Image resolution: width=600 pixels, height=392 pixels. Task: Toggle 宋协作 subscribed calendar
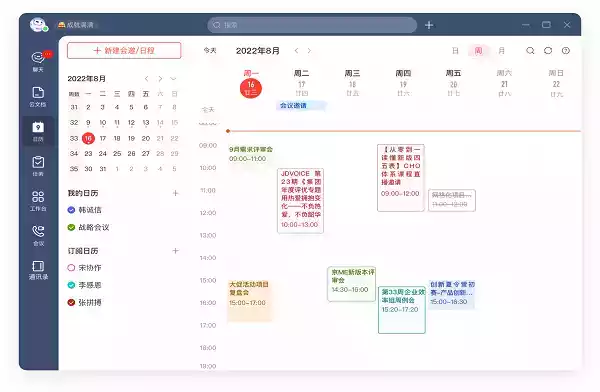coord(71,268)
